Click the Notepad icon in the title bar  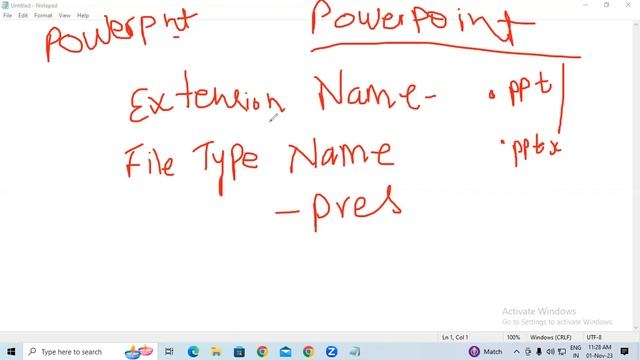click(x=5, y=5)
